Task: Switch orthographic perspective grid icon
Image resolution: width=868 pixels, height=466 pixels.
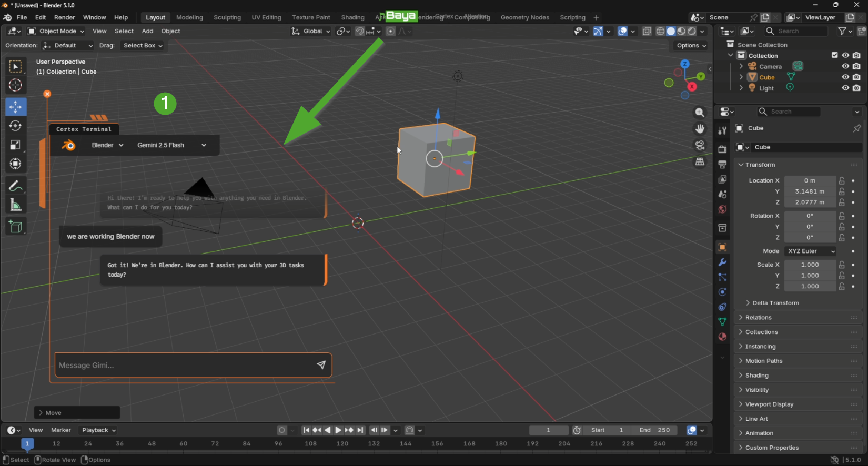Action: 700,162
